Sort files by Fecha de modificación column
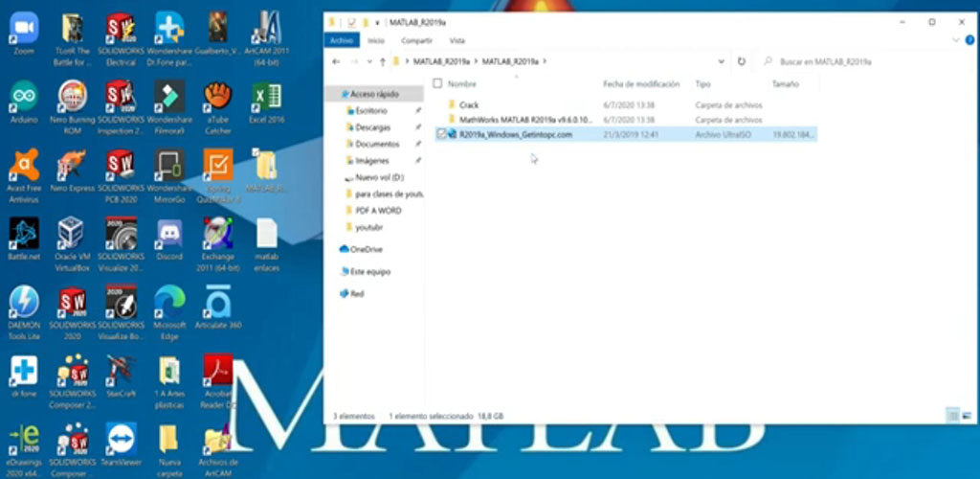This screenshot has width=980, height=479. 641,84
